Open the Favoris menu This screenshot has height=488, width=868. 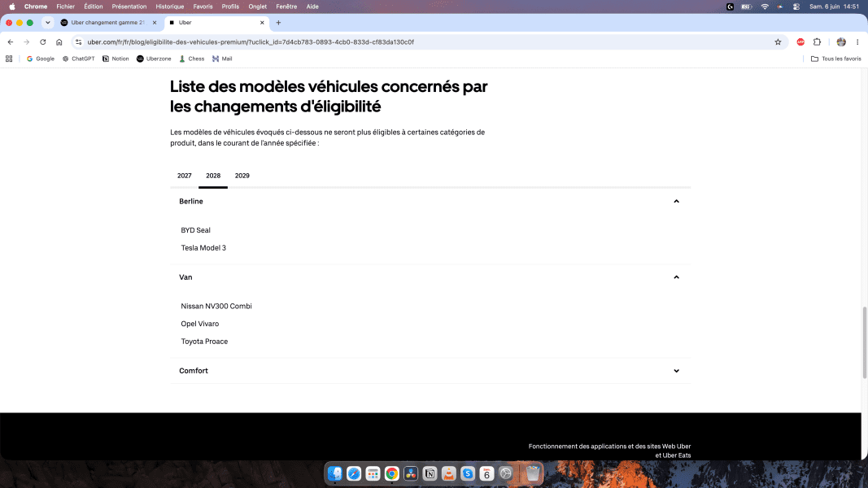[203, 7]
